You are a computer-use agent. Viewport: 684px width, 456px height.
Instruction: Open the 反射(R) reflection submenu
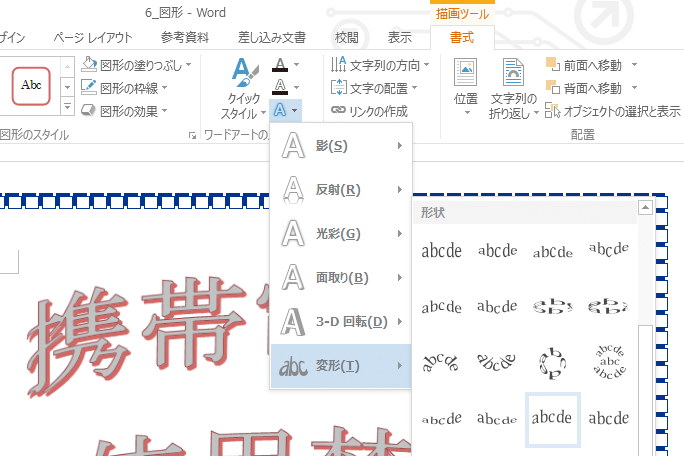tap(341, 190)
